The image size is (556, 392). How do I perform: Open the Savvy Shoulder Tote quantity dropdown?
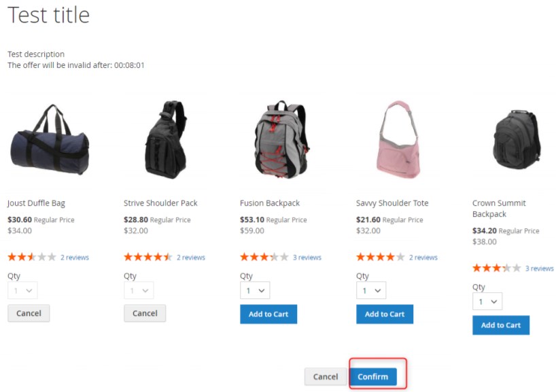(371, 291)
